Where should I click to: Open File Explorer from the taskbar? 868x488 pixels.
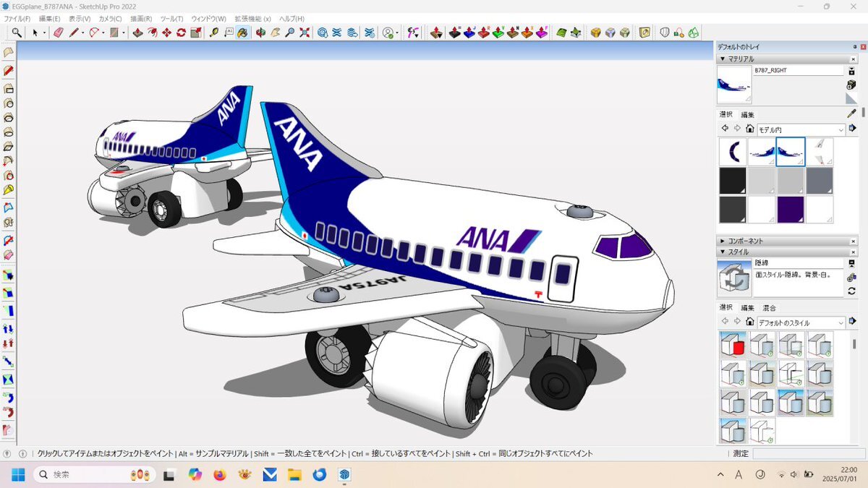coord(294,474)
